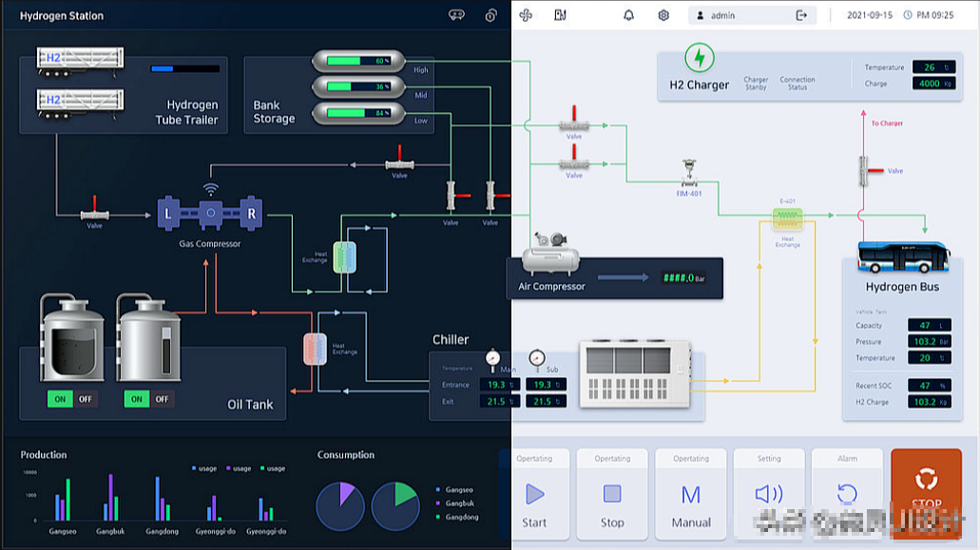Select the green heat exchanger
This screenshot has height=550, width=980.
[x=345, y=257]
